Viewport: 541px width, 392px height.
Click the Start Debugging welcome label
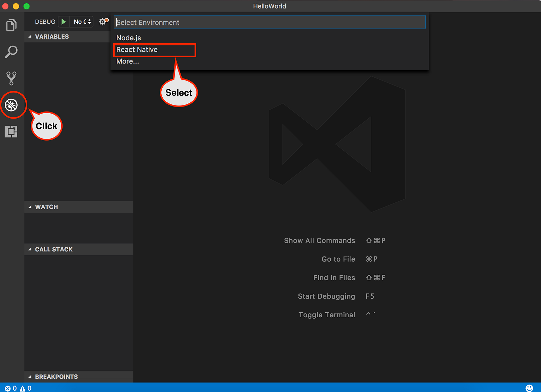pyautogui.click(x=327, y=296)
